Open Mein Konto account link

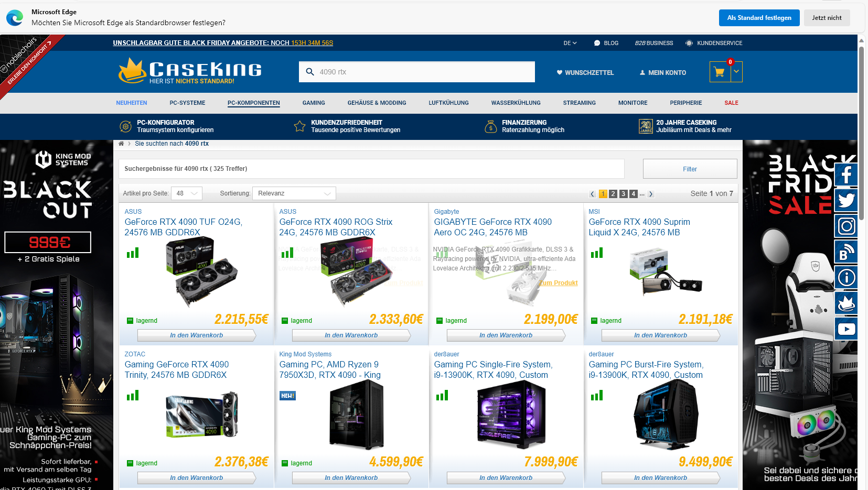pos(662,73)
